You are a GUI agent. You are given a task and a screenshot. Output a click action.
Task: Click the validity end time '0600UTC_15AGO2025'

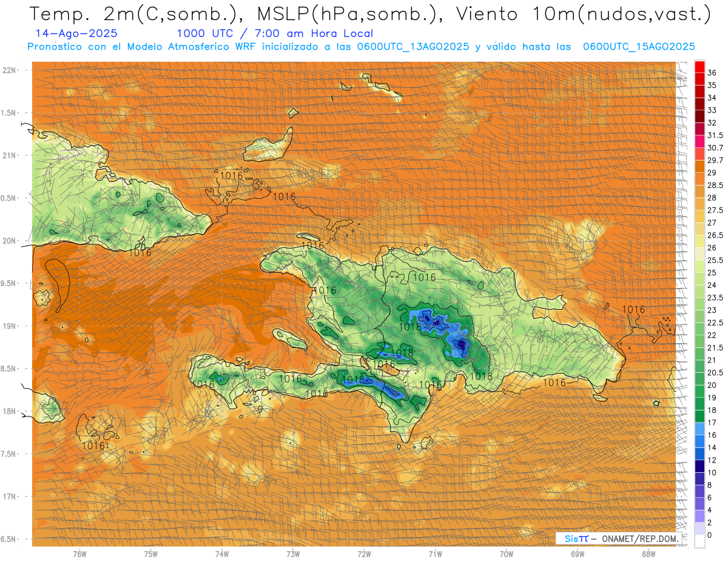(639, 47)
